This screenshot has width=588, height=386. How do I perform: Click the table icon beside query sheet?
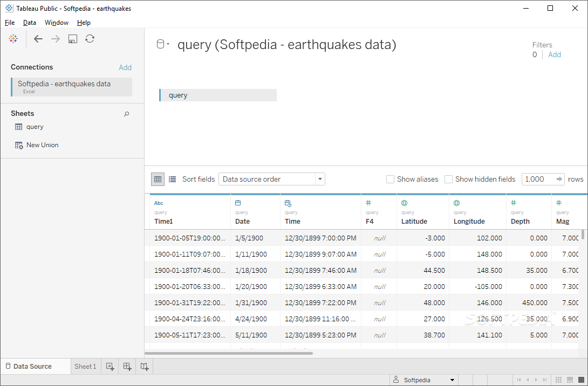pyautogui.click(x=18, y=127)
